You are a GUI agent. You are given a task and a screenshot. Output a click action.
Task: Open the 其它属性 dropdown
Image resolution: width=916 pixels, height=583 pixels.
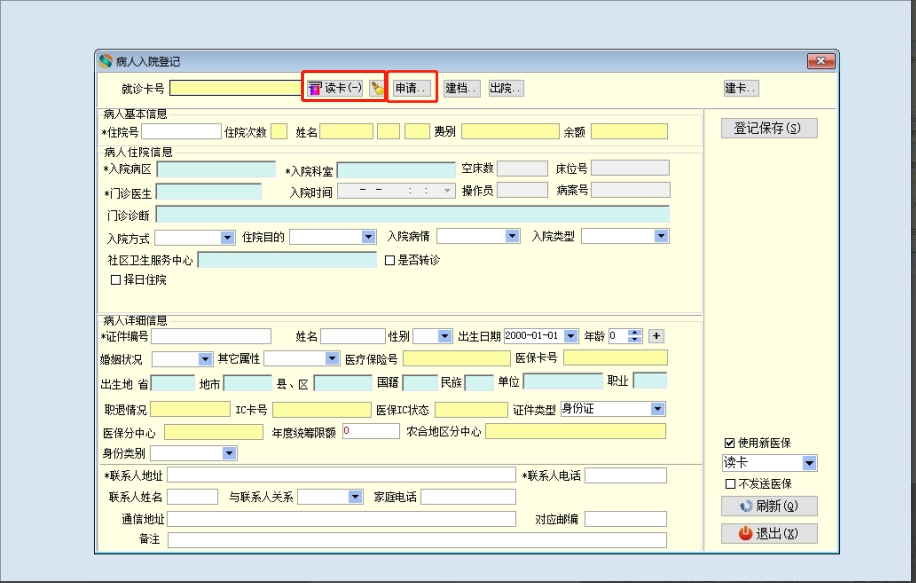[332, 358]
